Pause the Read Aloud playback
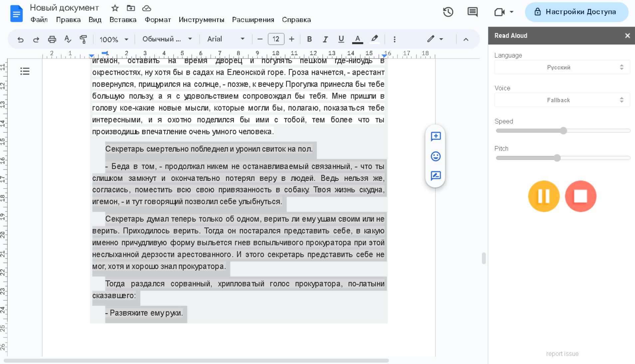 [x=544, y=196]
